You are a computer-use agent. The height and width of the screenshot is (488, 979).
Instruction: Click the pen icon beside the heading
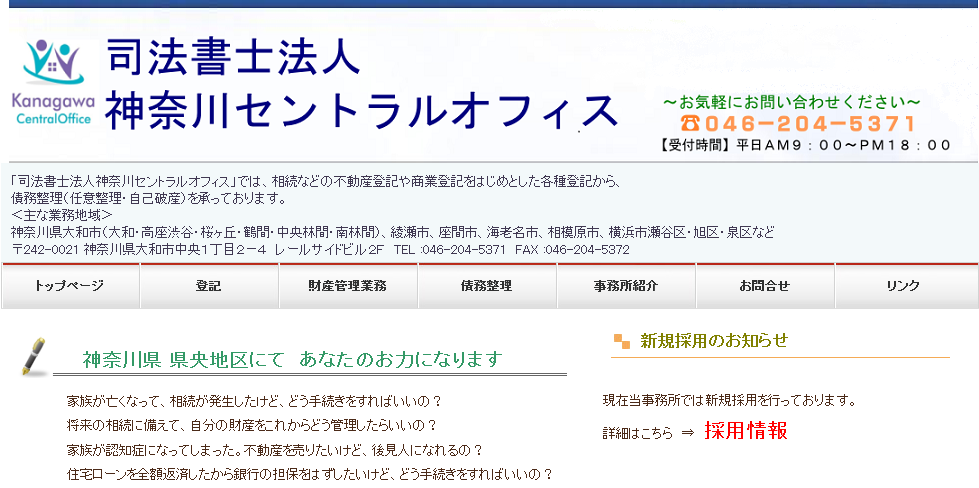(x=35, y=357)
